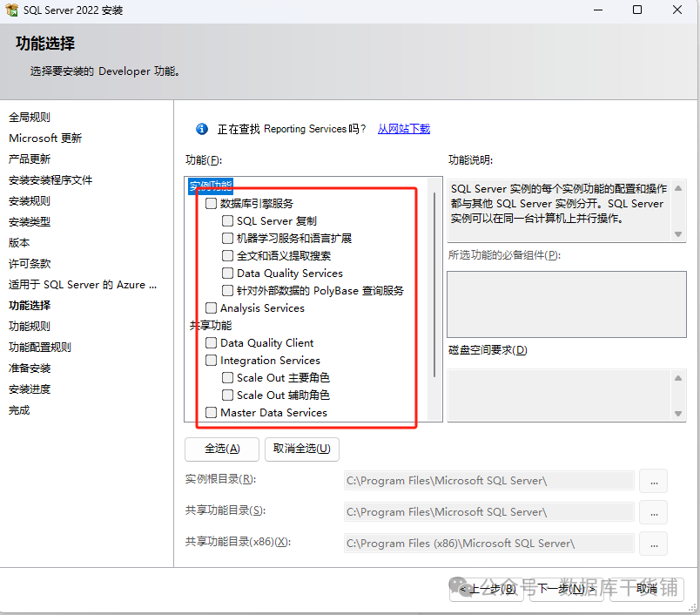Select the 完成 step
Image resolution: width=700 pixels, height=615 pixels.
19,410
